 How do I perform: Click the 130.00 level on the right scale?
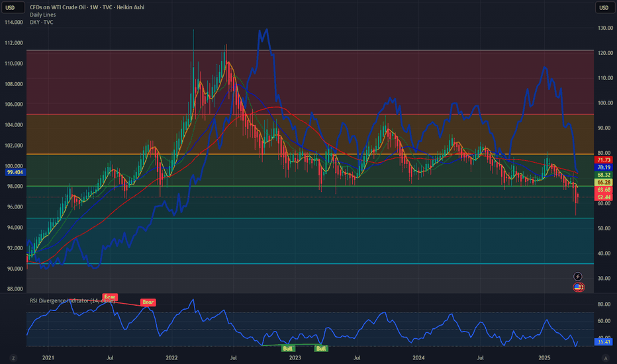click(605, 28)
